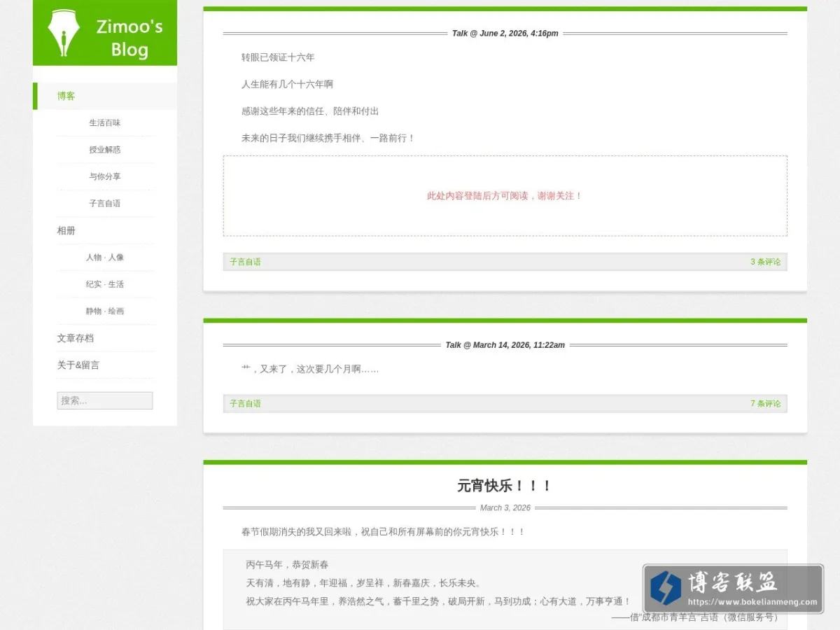
Task: Open the 与你分享 category
Action: pyautogui.click(x=105, y=176)
